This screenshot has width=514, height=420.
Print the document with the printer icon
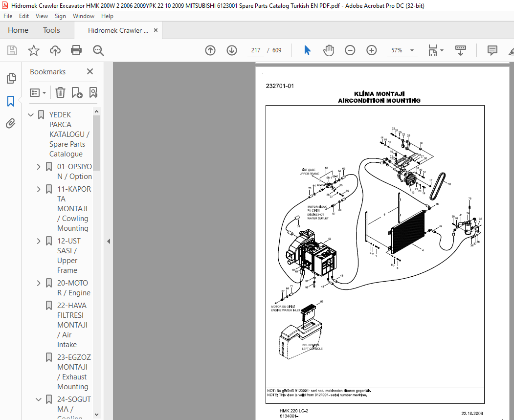pyautogui.click(x=76, y=50)
